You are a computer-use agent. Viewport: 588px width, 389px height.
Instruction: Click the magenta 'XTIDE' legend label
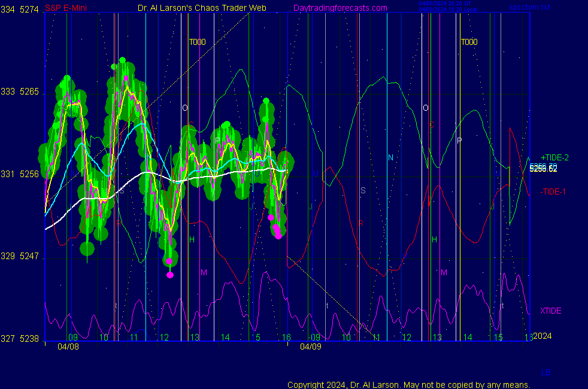pyautogui.click(x=550, y=311)
